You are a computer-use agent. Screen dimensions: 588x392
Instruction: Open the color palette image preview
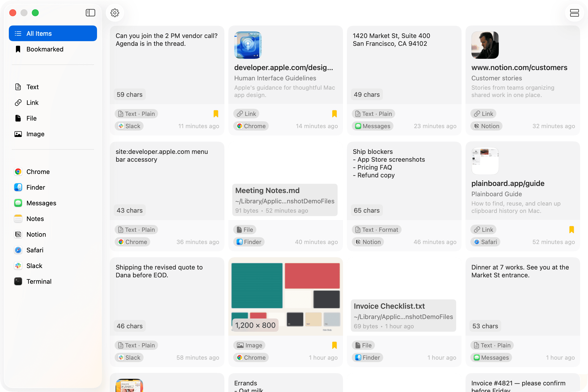285,296
